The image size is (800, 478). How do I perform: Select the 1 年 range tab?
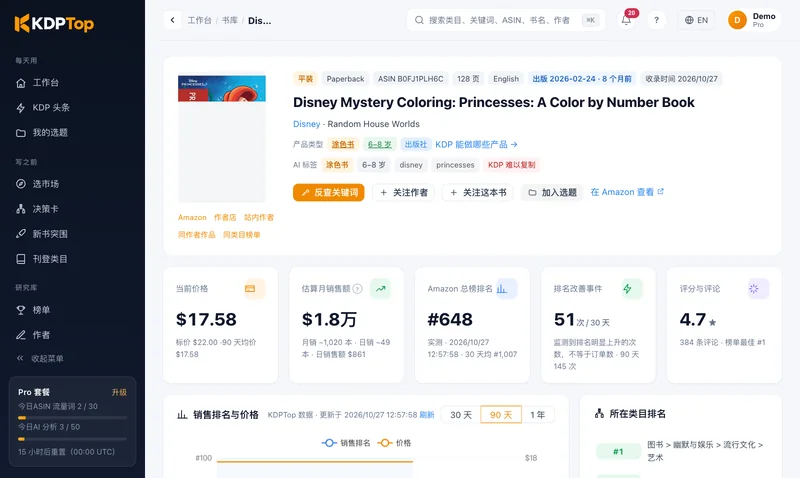click(x=538, y=415)
